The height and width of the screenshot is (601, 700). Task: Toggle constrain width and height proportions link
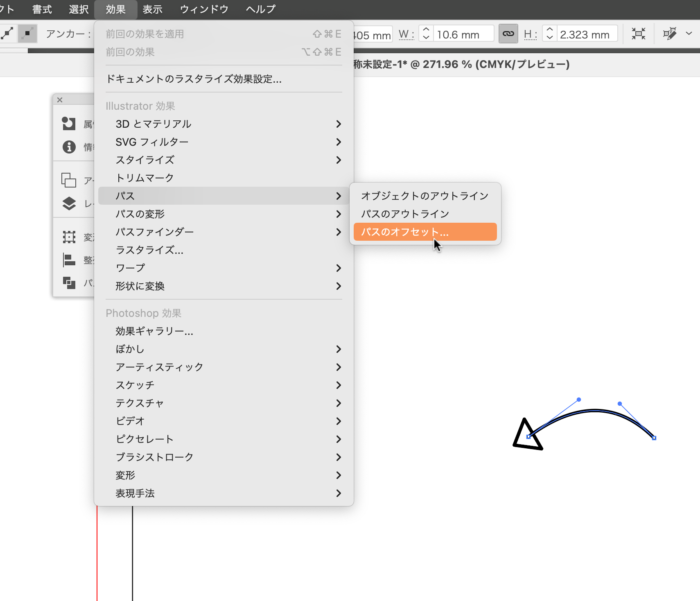[x=508, y=34]
